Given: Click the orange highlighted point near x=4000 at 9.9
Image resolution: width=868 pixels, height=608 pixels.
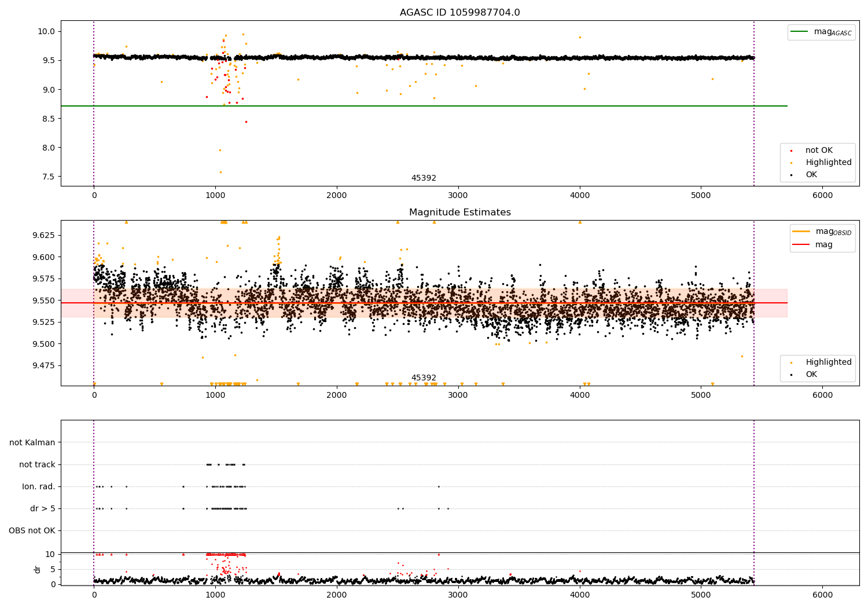Looking at the screenshot, I should (580, 37).
